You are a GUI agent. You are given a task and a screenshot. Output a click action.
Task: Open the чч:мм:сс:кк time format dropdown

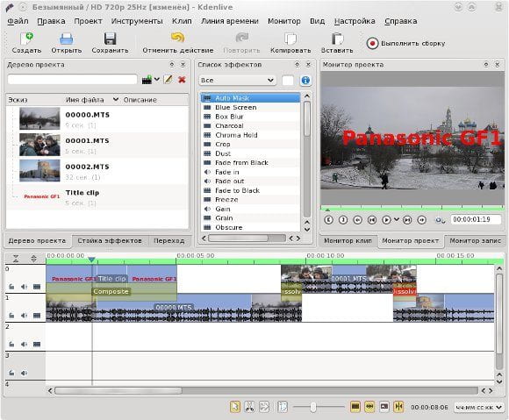(479, 407)
